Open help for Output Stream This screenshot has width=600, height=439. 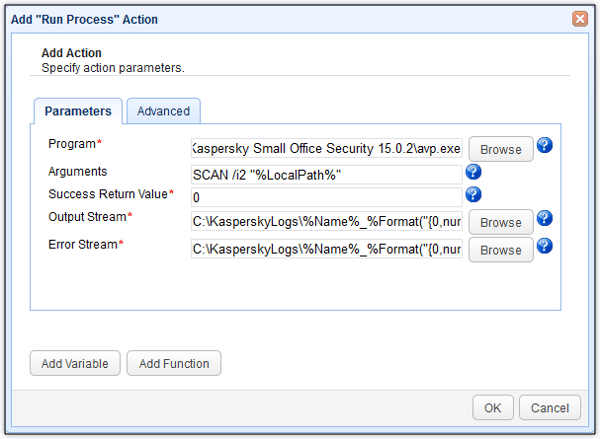tap(545, 219)
